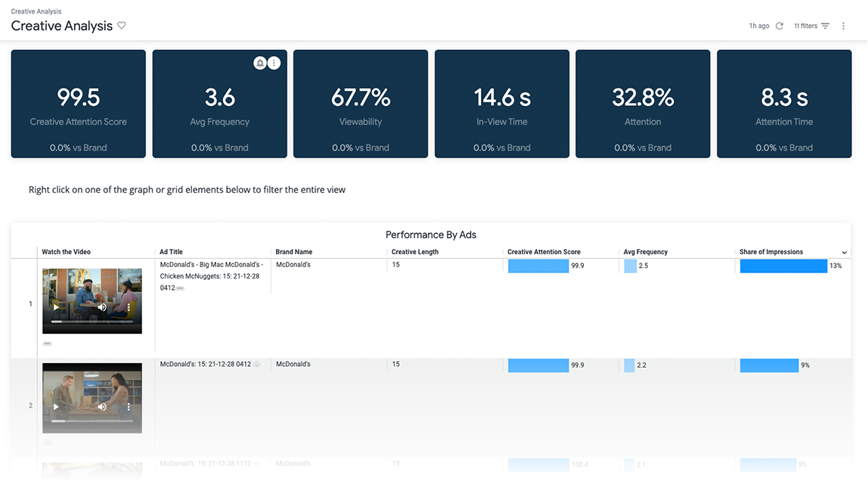
Task: Toggle the volume on the row 2 video
Action: point(102,406)
